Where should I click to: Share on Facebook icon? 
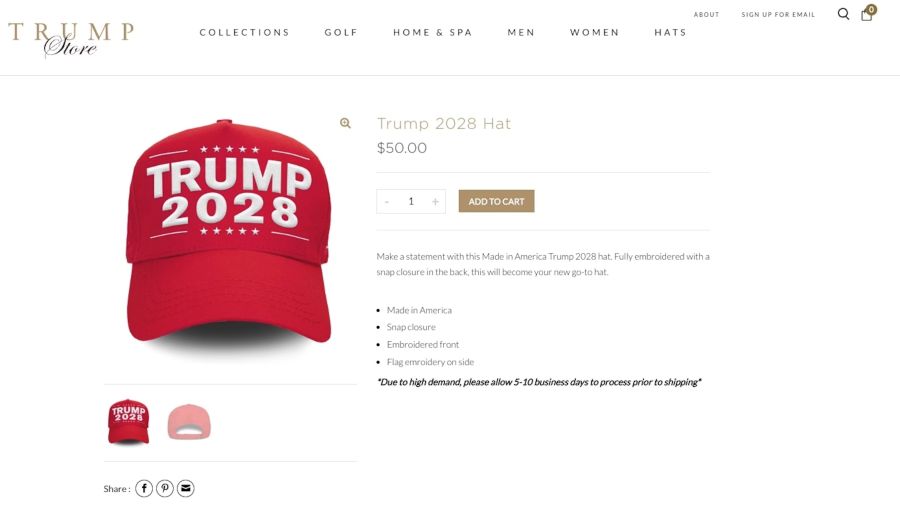(144, 488)
